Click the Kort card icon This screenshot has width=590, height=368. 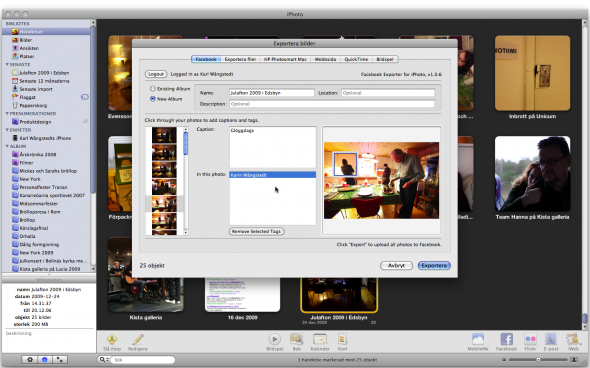(x=342, y=339)
